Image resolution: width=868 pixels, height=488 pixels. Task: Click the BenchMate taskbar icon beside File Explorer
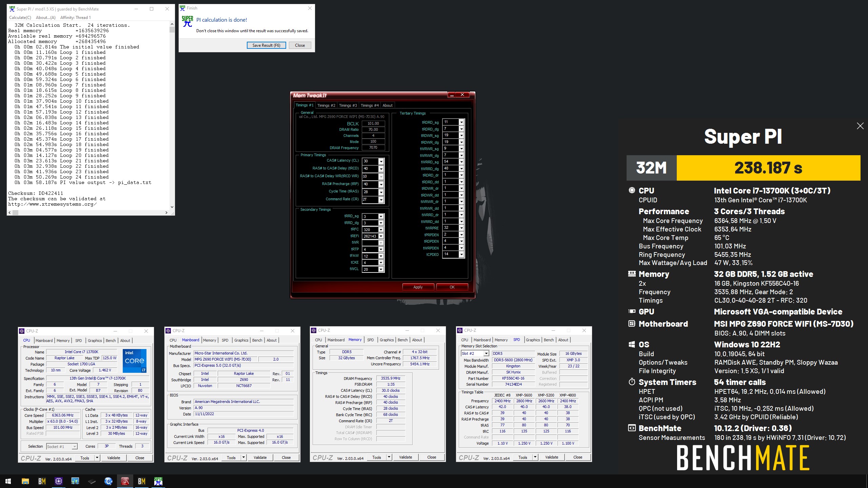42,481
